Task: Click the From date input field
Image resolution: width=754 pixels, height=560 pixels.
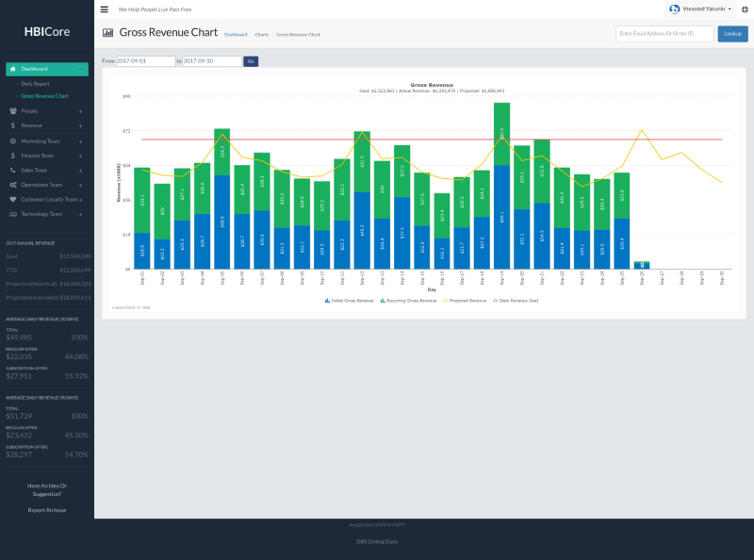Action: coord(145,60)
